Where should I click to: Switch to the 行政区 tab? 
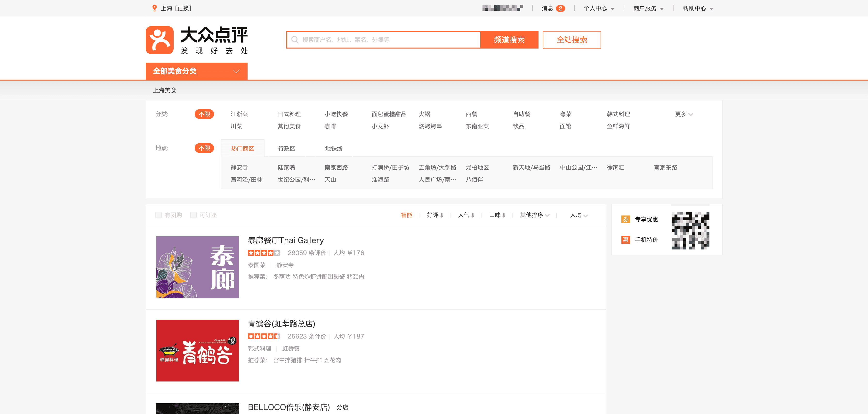tap(287, 149)
